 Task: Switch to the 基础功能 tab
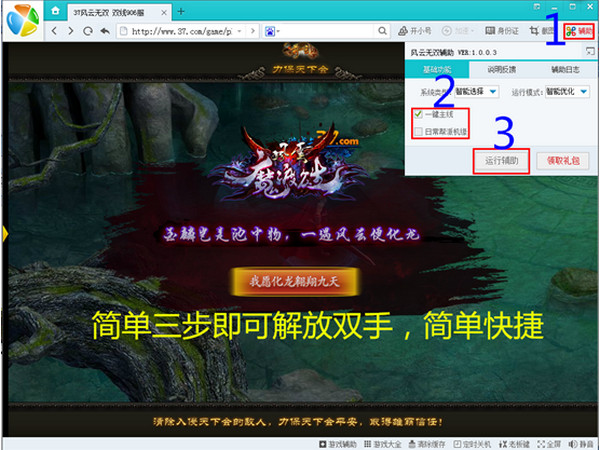pyautogui.click(x=437, y=70)
